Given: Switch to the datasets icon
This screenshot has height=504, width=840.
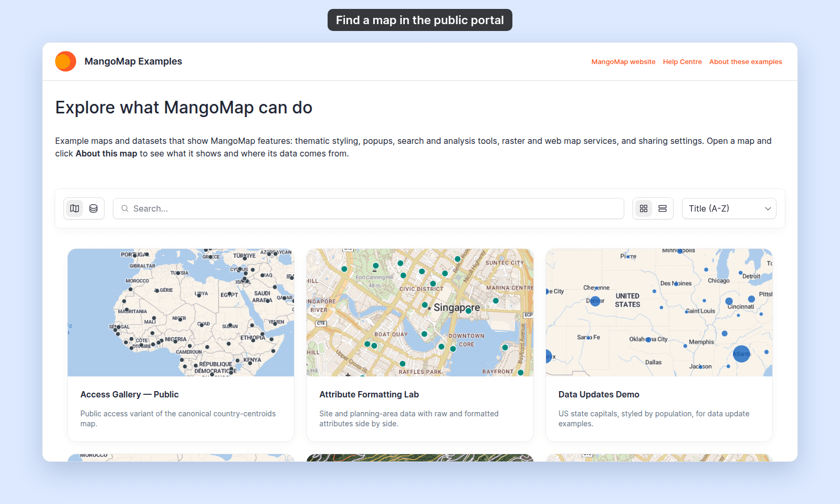Looking at the screenshot, I should coord(93,208).
